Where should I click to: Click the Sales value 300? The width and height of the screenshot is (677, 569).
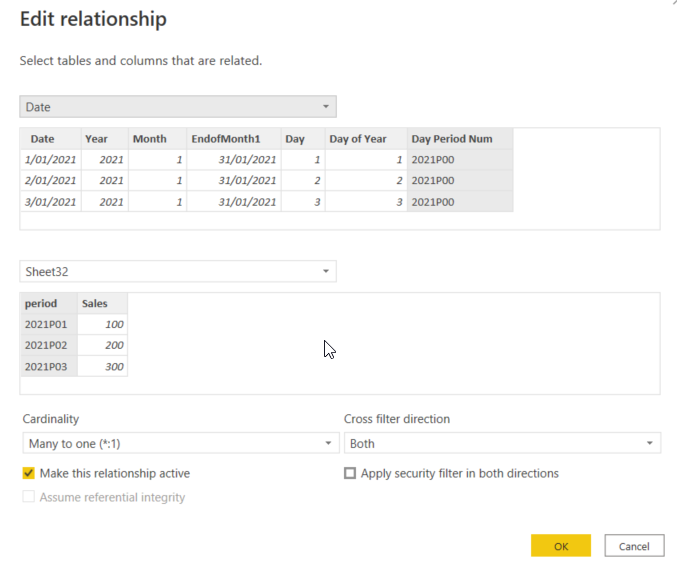pos(102,366)
